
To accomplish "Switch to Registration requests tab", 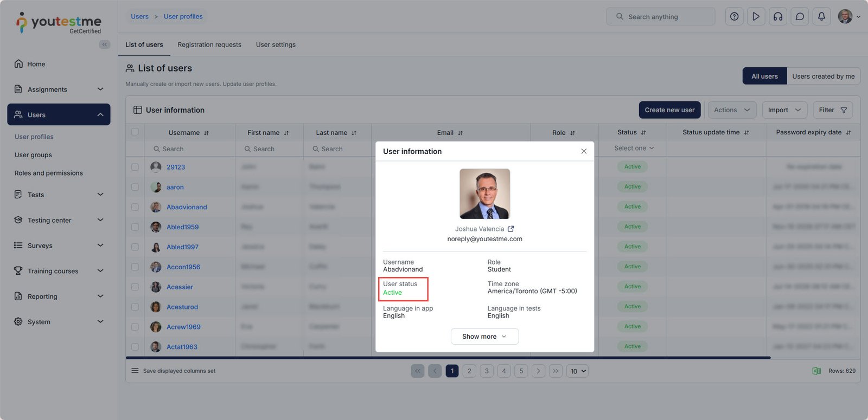I will tap(209, 44).
